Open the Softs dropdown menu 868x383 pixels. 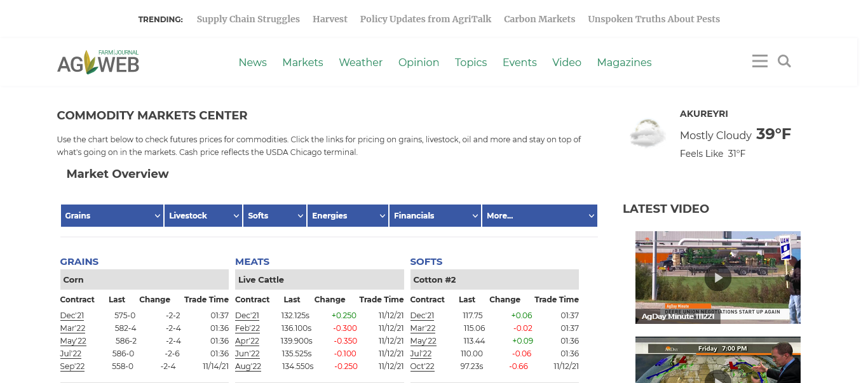275,215
